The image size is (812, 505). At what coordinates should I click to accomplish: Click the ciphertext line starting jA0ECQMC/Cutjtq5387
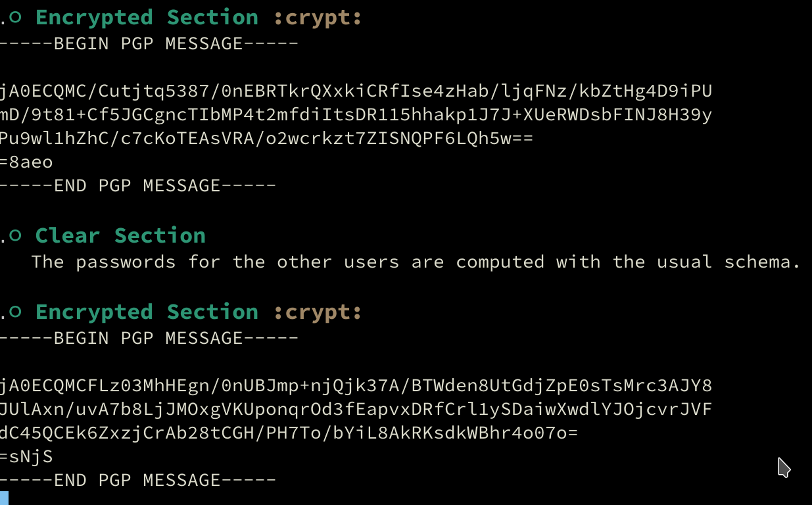356,91
